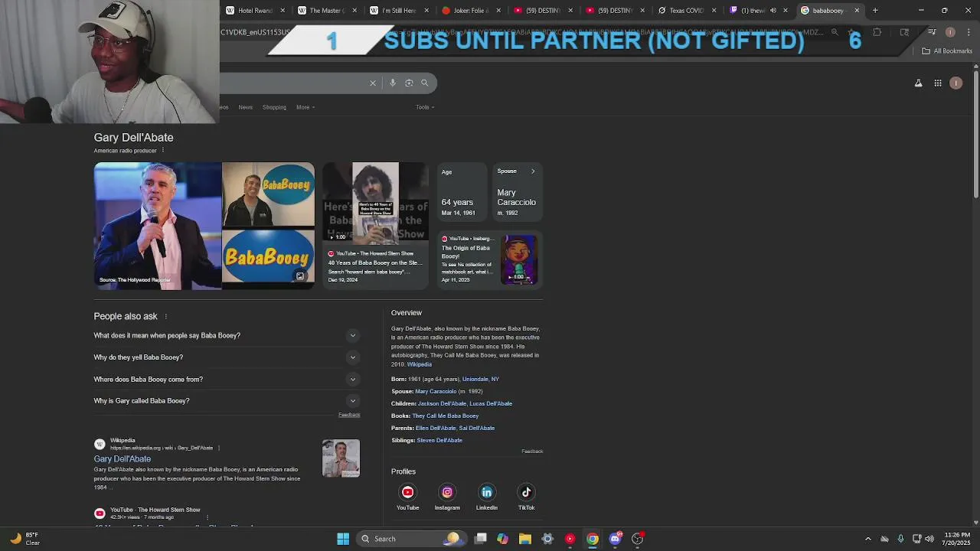Open Mary Caracciolo spouse link in Overview

click(436, 391)
